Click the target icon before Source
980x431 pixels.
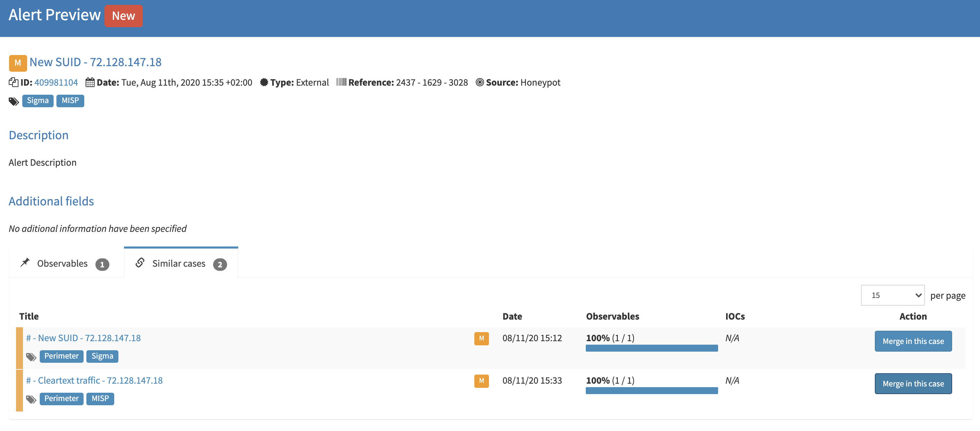[480, 82]
